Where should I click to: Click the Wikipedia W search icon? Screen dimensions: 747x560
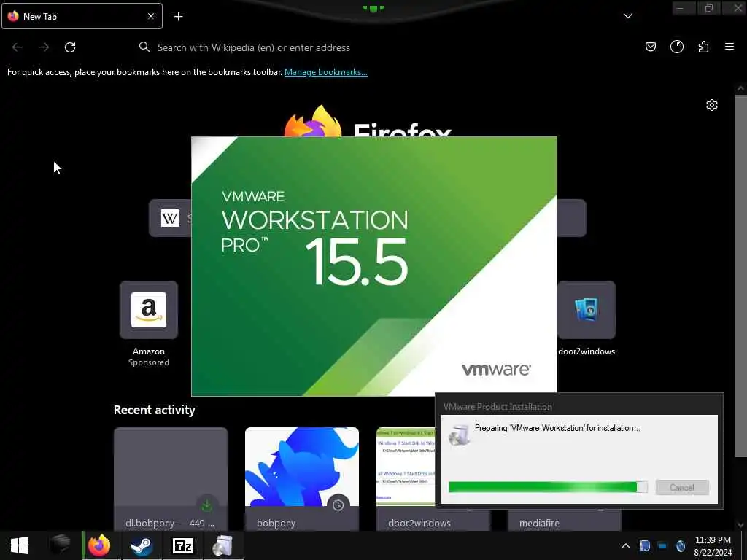[169, 218]
